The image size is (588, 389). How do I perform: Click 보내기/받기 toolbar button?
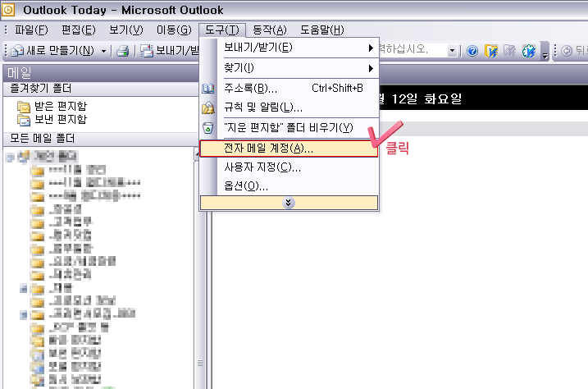point(170,50)
